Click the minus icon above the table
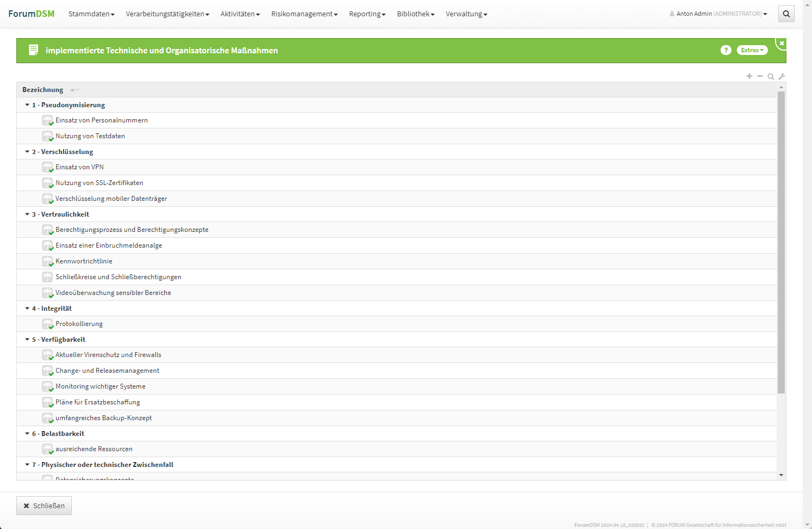The height and width of the screenshot is (529, 812). (x=760, y=76)
